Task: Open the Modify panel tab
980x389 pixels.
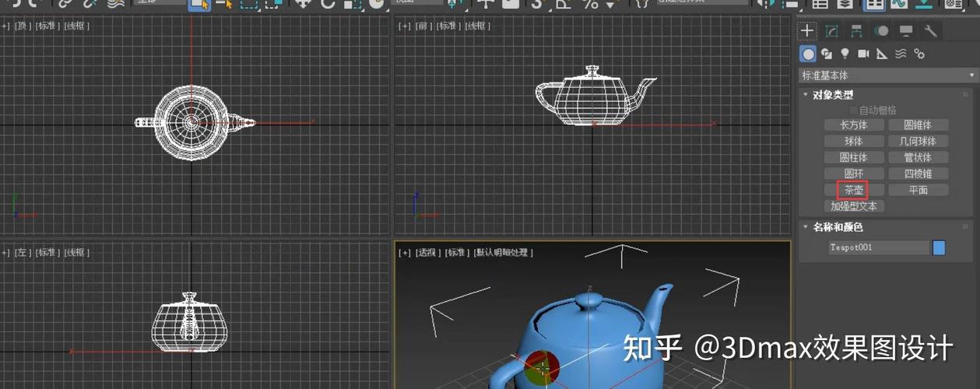Action: tap(832, 31)
